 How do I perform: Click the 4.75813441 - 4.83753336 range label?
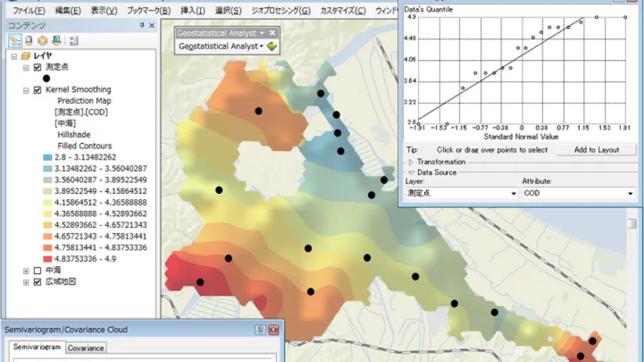tap(101, 248)
